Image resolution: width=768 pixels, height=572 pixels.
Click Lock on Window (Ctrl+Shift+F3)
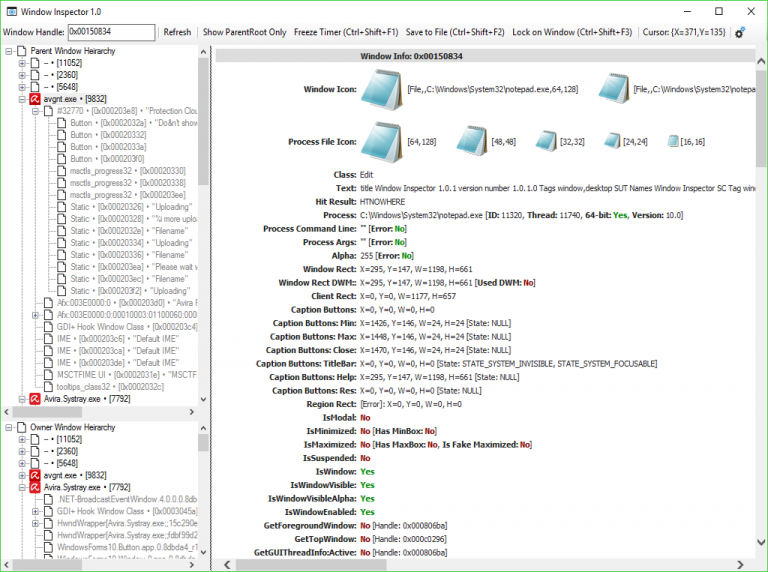tap(572, 32)
